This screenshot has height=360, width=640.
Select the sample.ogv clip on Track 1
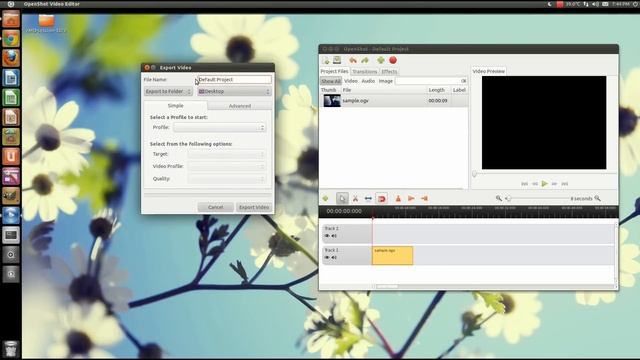(392, 256)
